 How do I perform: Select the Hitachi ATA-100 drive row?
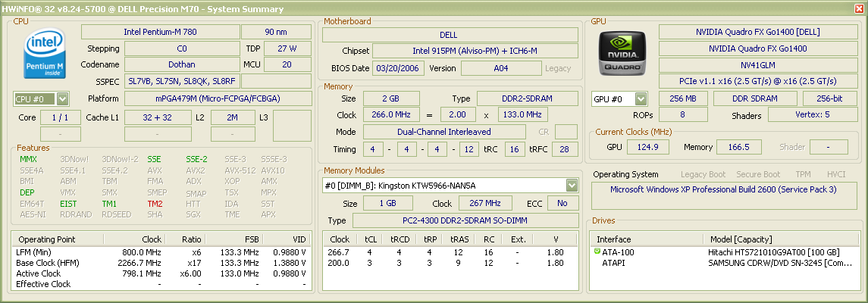pyautogui.click(x=720, y=251)
